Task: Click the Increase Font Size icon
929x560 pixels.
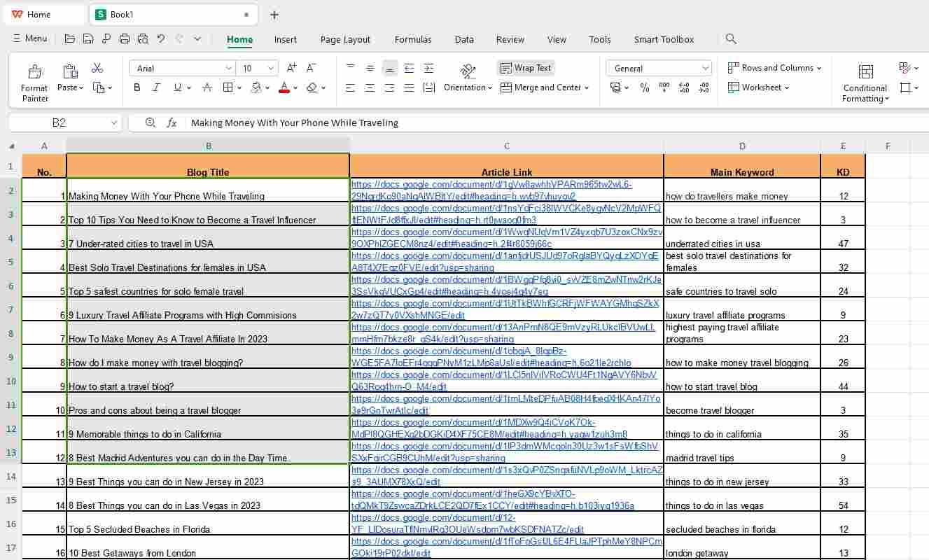Action: tap(291, 68)
